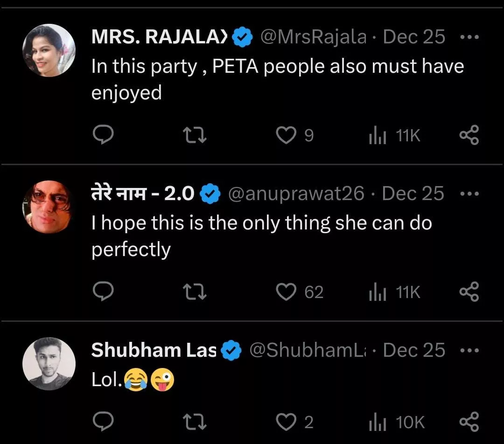504x444 pixels.
Task: Share the PETA people tweet
Action: click(x=469, y=136)
